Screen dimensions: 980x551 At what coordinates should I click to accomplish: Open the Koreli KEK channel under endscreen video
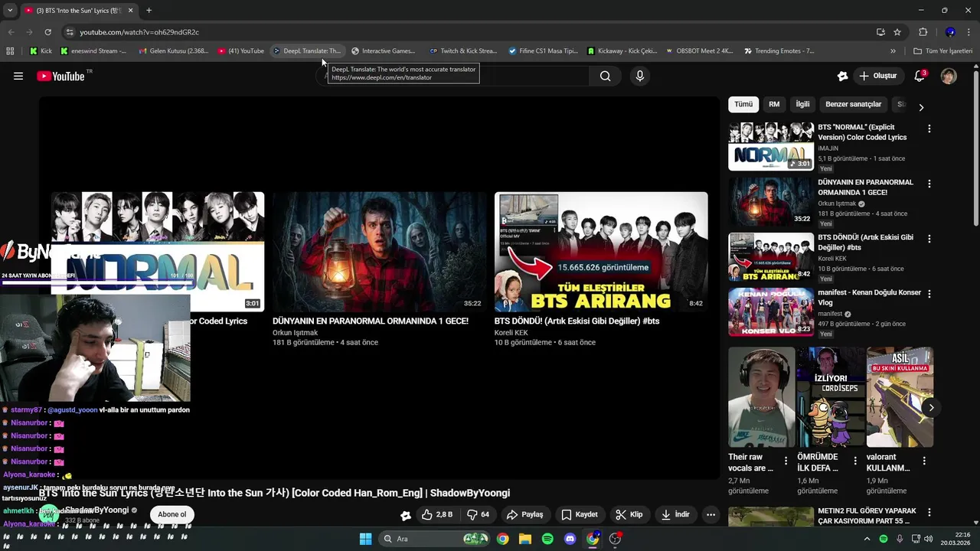point(511,333)
